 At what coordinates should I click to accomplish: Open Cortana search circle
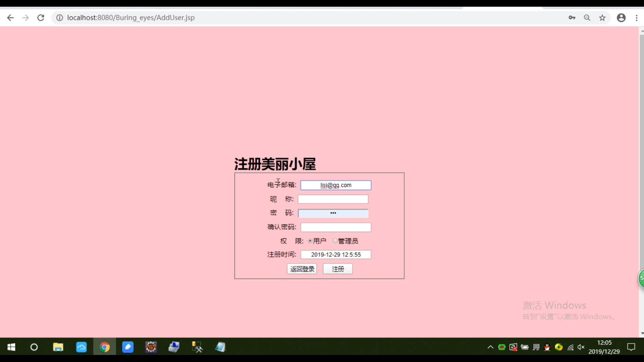[x=34, y=347]
